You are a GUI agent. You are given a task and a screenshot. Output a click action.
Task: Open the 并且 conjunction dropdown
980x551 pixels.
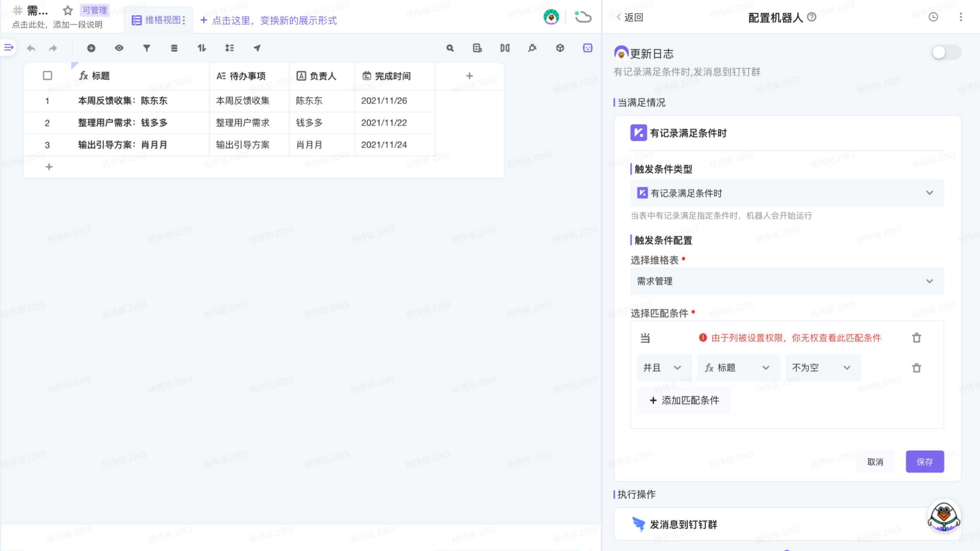coord(664,368)
